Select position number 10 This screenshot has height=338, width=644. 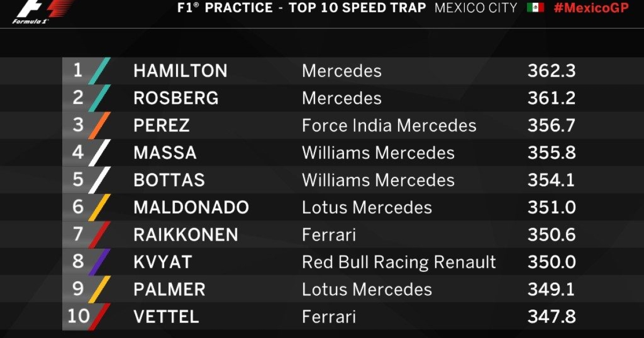(78, 316)
